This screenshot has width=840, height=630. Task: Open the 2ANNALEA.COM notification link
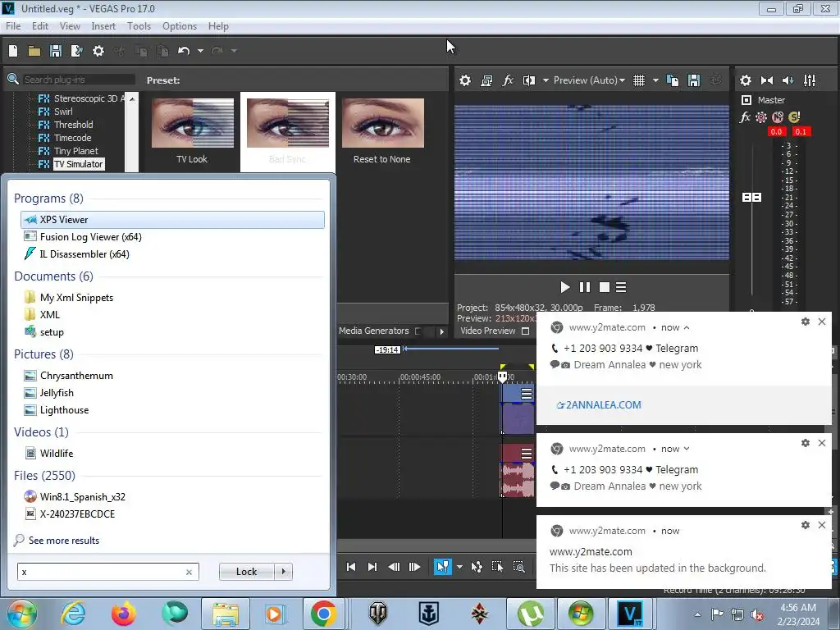599,405
